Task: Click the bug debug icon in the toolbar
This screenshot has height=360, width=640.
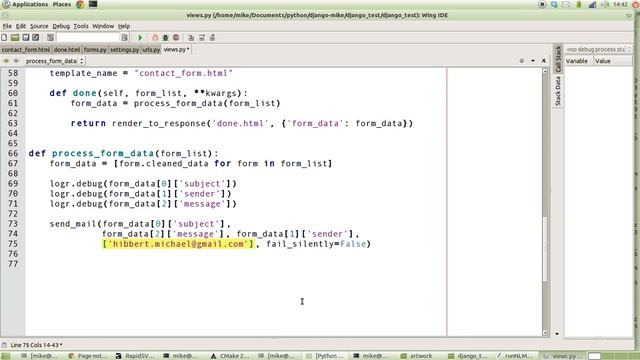Action: (165, 38)
